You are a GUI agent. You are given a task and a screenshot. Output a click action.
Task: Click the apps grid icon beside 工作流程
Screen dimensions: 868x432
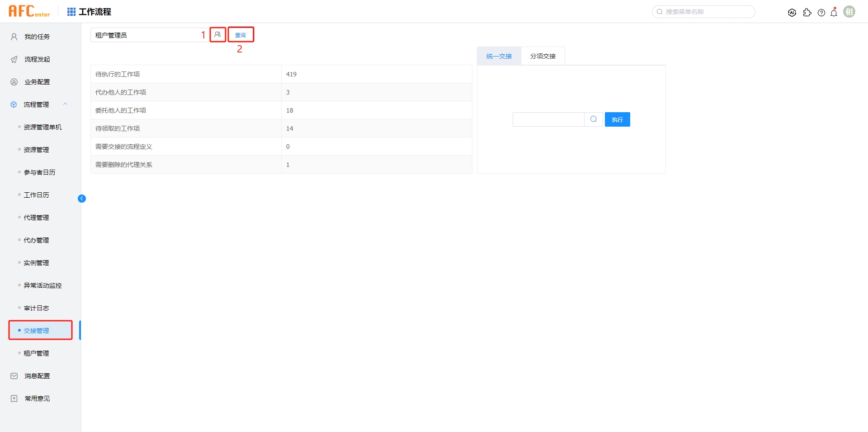pos(71,11)
